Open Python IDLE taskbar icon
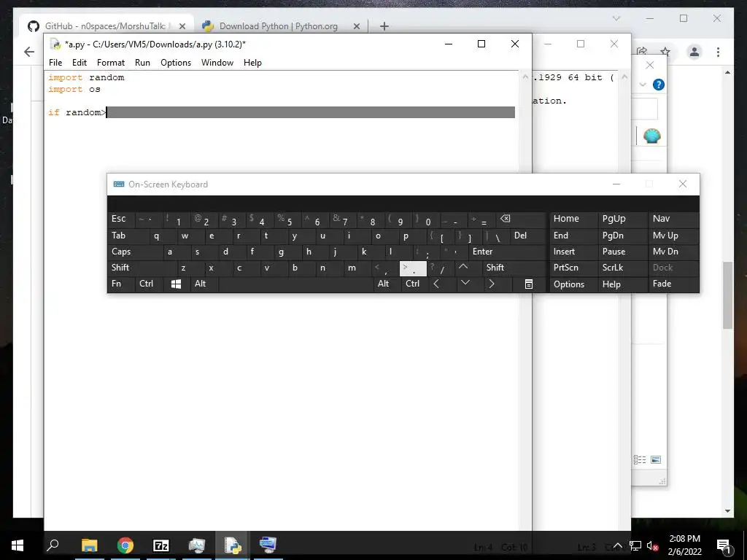Image resolution: width=747 pixels, height=560 pixels. (232, 545)
